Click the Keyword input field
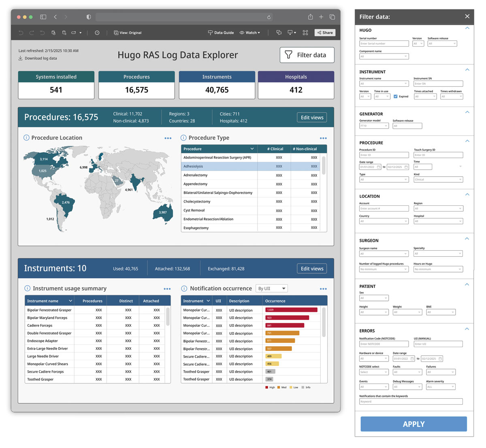Screen dimensions: 486x448 click(x=411, y=401)
